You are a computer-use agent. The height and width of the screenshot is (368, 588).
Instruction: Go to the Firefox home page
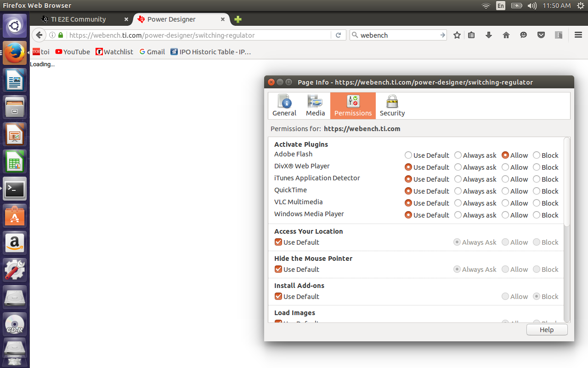pos(506,35)
